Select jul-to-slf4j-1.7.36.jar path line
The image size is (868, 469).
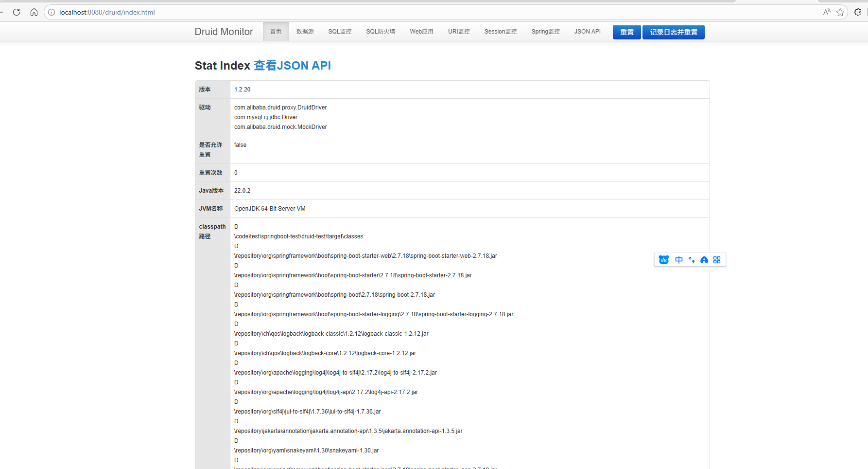pyautogui.click(x=307, y=412)
